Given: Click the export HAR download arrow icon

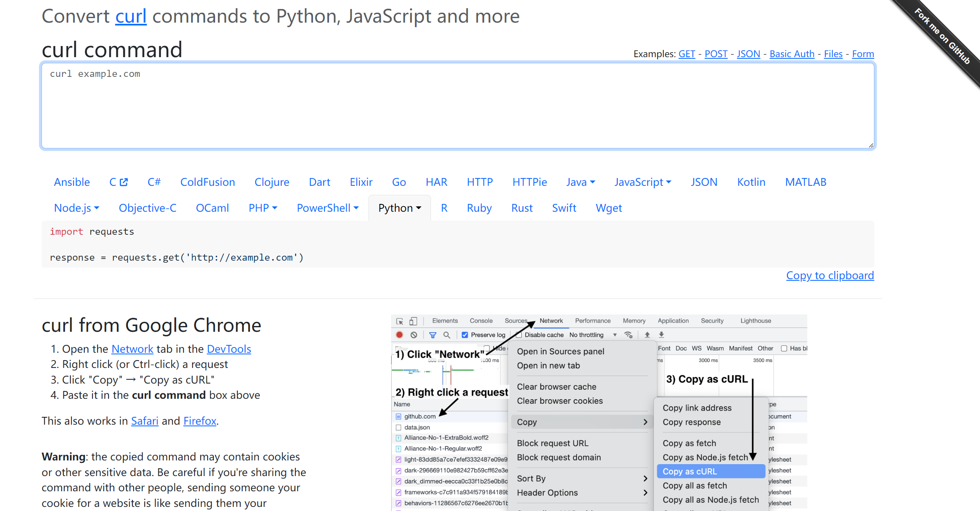Looking at the screenshot, I should 661,335.
